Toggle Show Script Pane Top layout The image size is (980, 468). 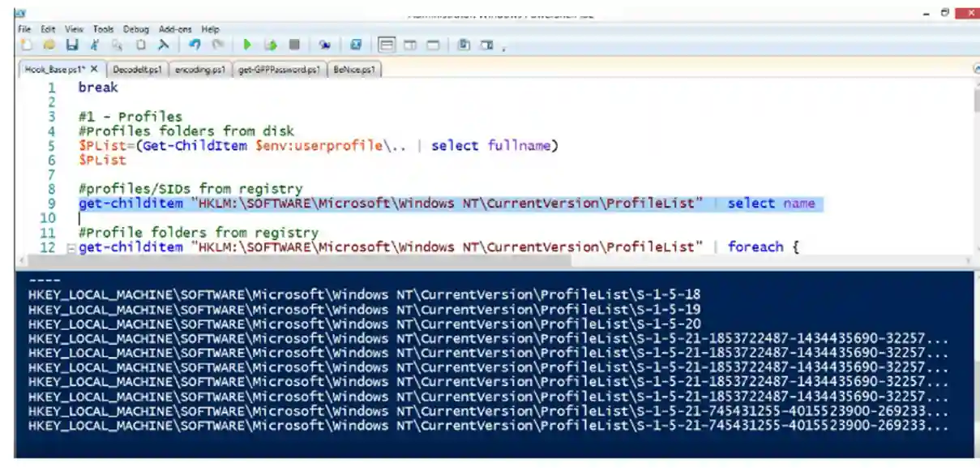click(387, 45)
